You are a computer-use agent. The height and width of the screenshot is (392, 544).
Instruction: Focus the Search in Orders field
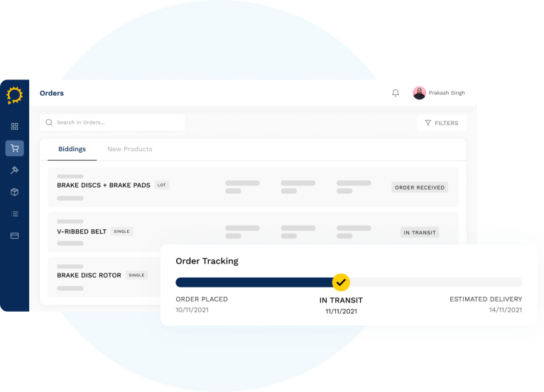pyautogui.click(x=112, y=122)
